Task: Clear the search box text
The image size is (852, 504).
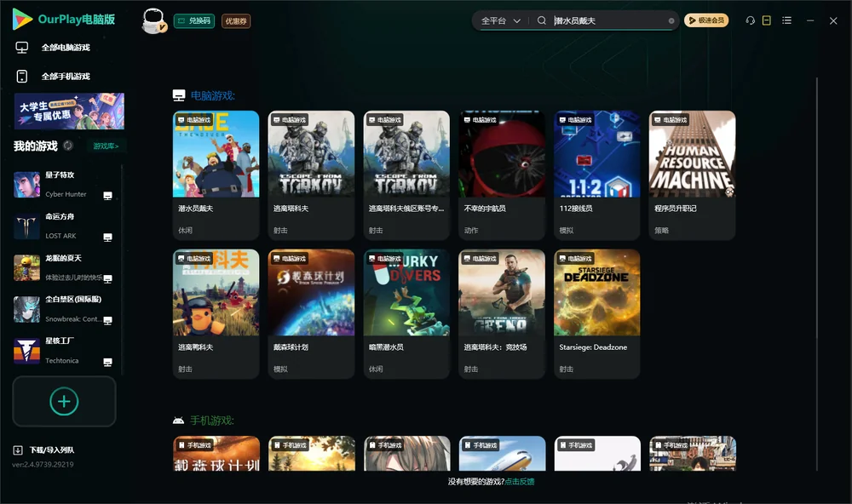Action: coord(671,21)
